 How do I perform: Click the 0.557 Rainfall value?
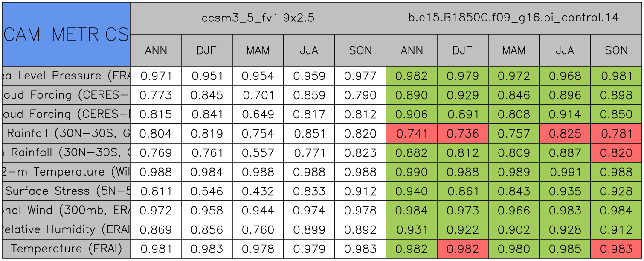click(x=258, y=153)
